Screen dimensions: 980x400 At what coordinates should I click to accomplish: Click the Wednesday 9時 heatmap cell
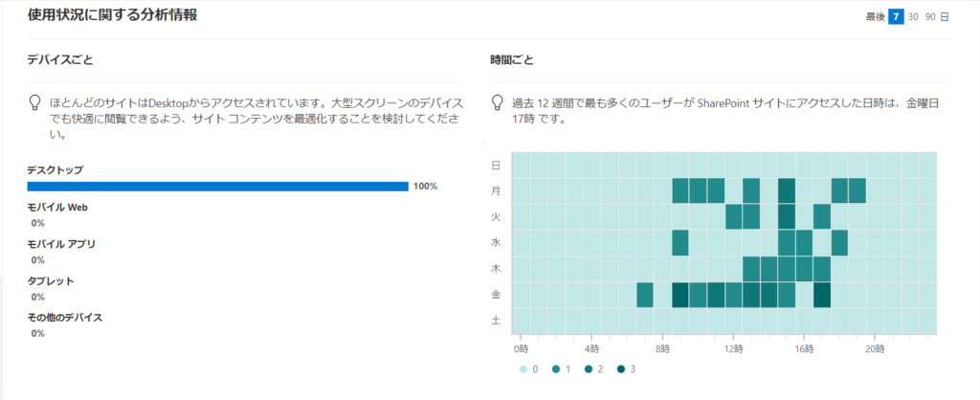coord(680,242)
